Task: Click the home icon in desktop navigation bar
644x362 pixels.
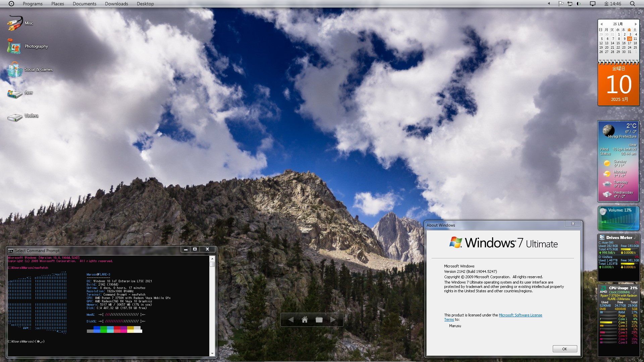Action: 305,320
